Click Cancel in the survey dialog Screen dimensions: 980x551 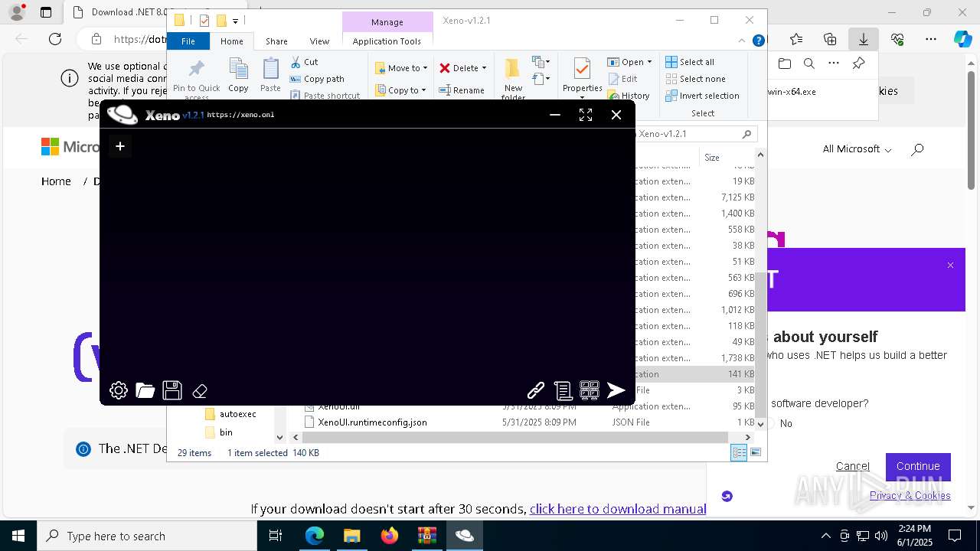coord(852,466)
